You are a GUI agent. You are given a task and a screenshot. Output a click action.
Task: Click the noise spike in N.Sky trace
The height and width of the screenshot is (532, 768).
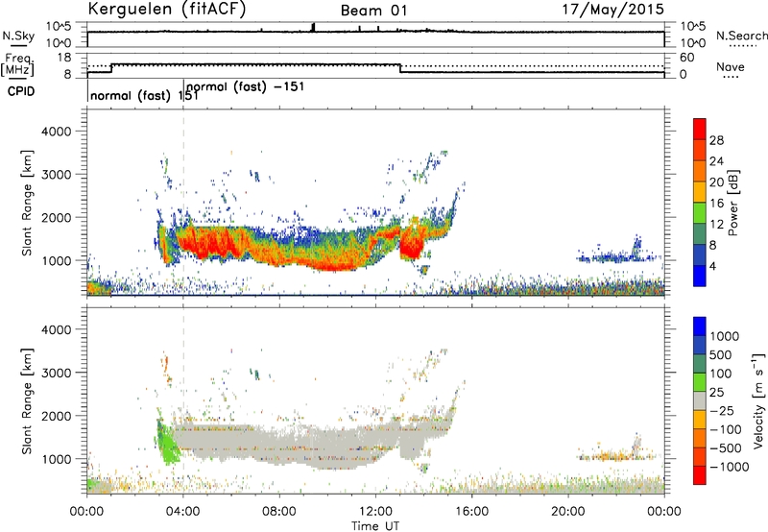pos(314,28)
